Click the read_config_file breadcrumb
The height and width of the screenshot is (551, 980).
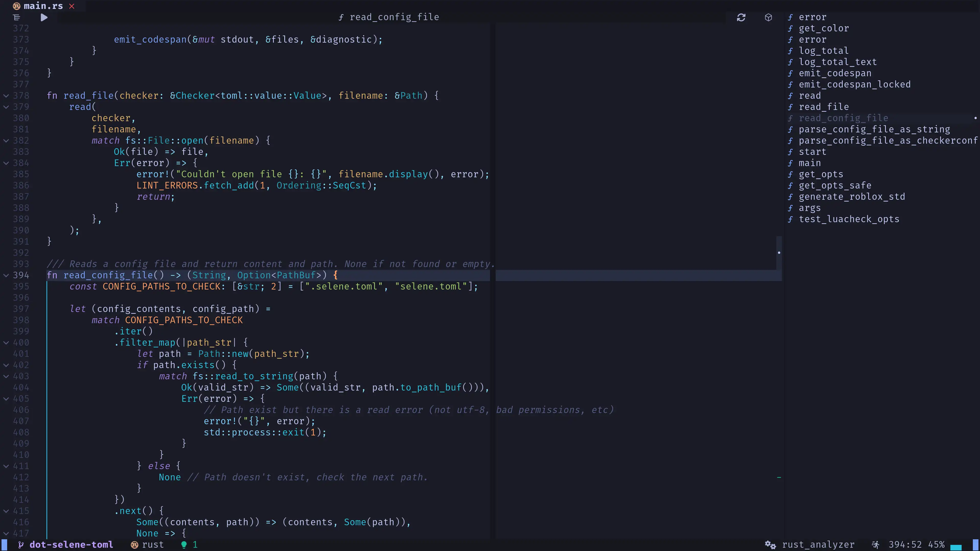[388, 17]
